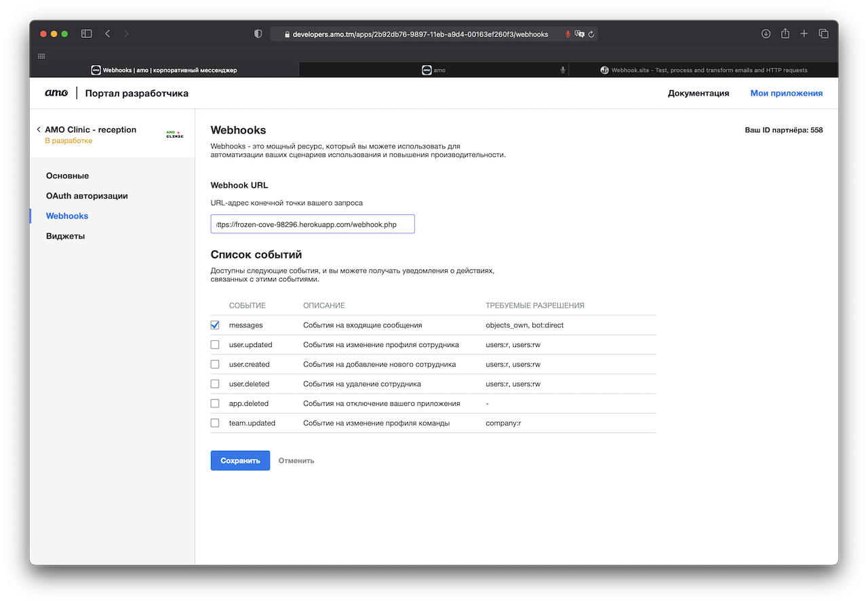This screenshot has width=868, height=604.
Task: Open the Safari downloads icon
Action: pos(766,34)
